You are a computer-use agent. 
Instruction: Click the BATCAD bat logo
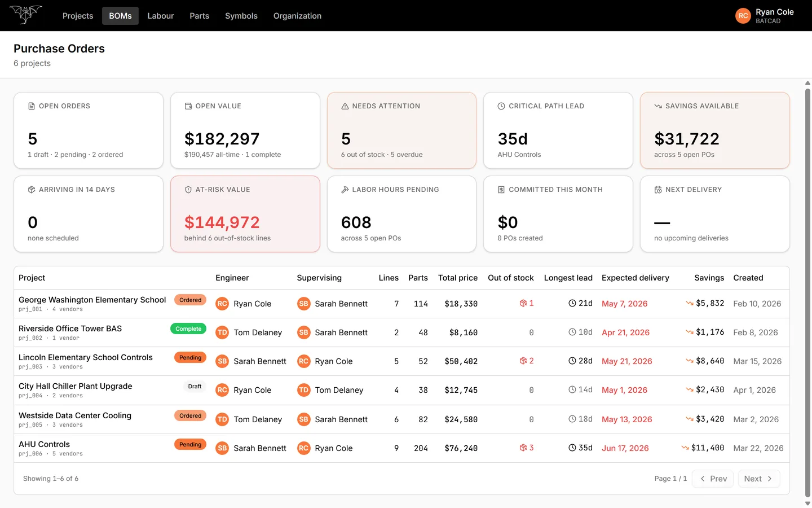pyautogui.click(x=26, y=15)
